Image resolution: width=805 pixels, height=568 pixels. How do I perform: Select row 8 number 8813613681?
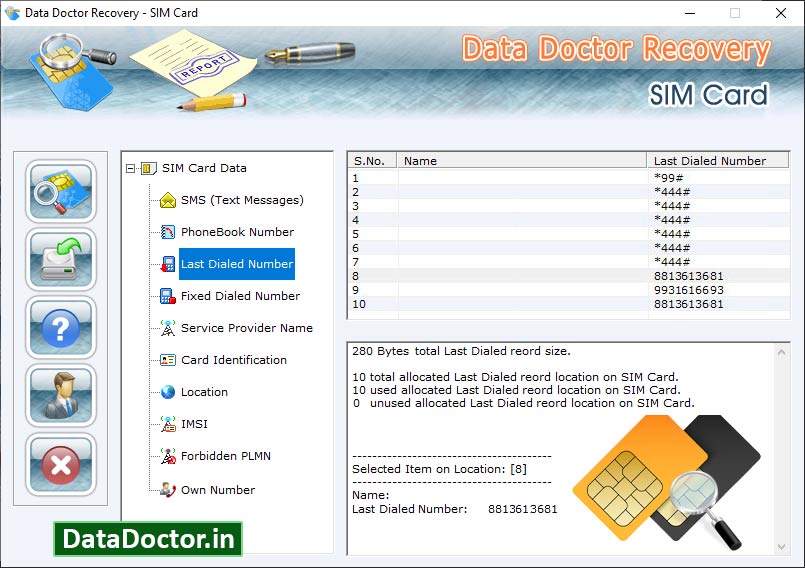coord(569,276)
